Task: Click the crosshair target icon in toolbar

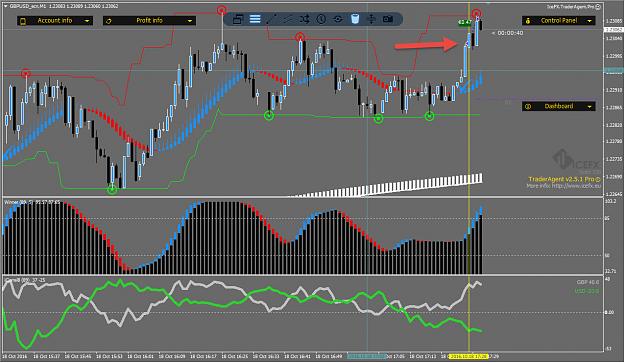Action: pyautogui.click(x=338, y=19)
